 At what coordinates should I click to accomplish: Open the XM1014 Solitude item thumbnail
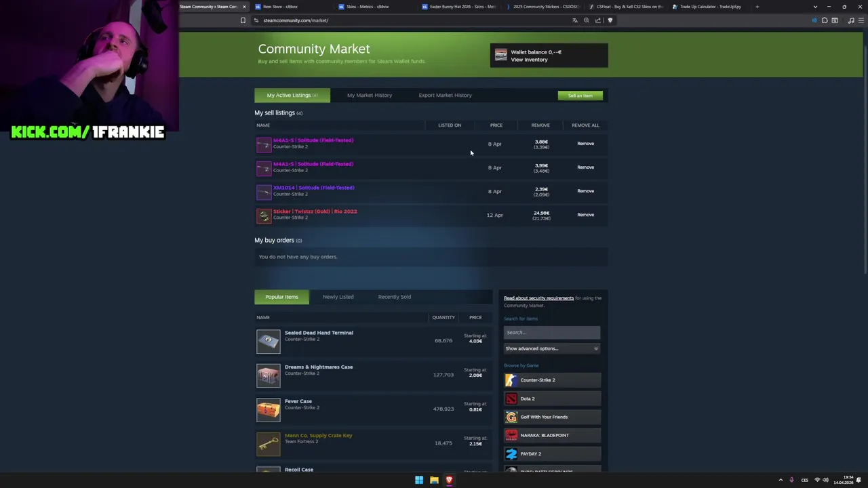pos(264,191)
